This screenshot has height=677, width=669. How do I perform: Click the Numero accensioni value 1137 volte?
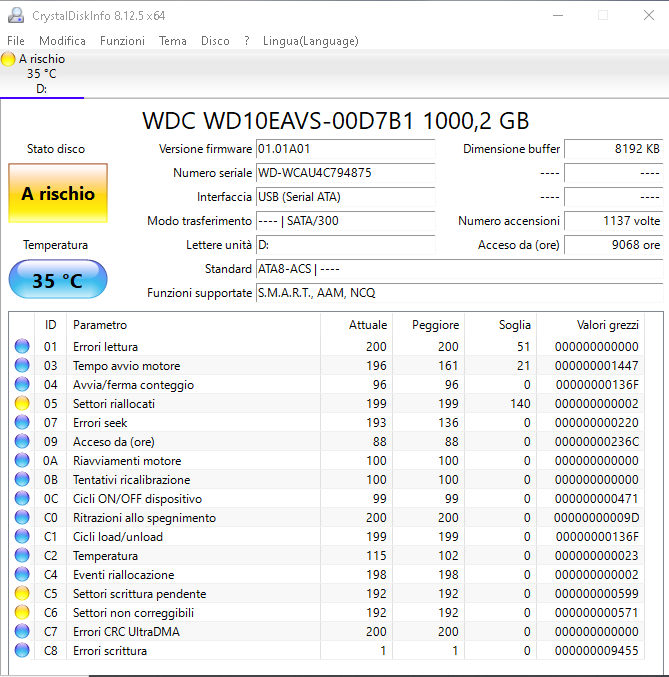pyautogui.click(x=613, y=221)
